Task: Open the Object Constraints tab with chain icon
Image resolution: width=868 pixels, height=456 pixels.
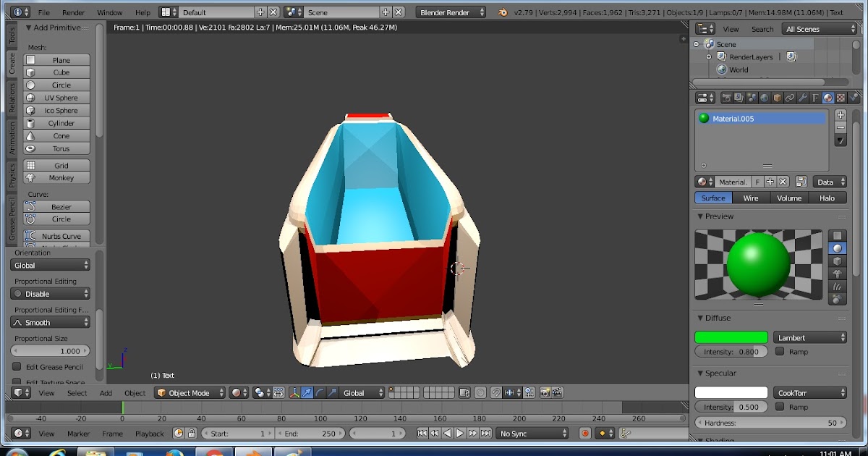Action: pos(789,97)
